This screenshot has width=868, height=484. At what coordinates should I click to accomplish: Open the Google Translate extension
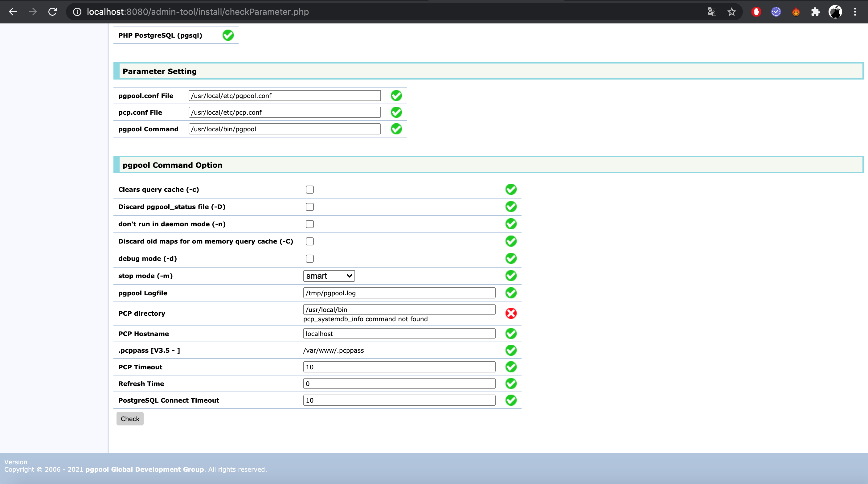pyautogui.click(x=712, y=12)
